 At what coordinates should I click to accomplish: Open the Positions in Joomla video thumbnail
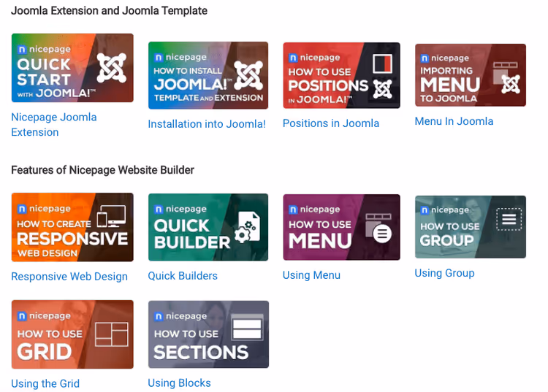point(341,75)
